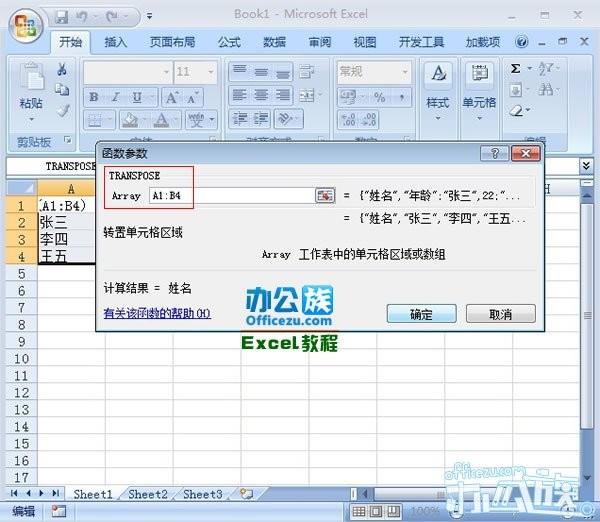Decrease font size with smaller A

pos(192,98)
